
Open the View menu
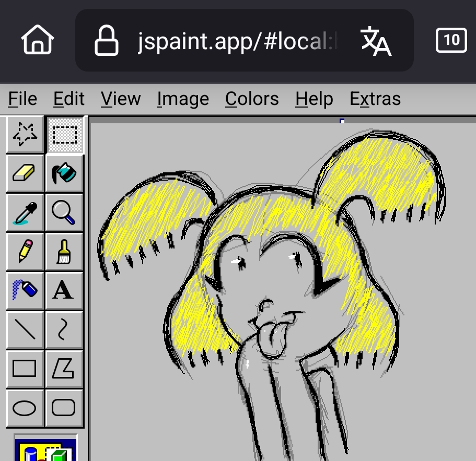[121, 99]
